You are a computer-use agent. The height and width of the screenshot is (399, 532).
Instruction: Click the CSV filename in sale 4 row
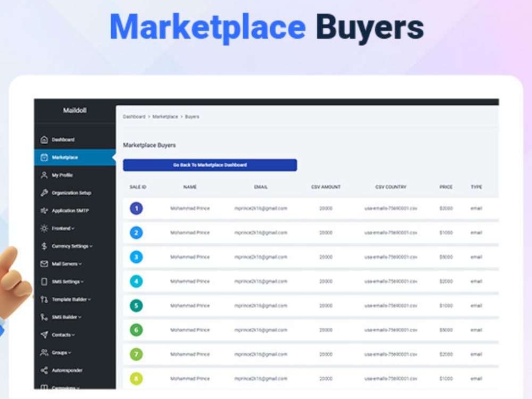point(391,281)
